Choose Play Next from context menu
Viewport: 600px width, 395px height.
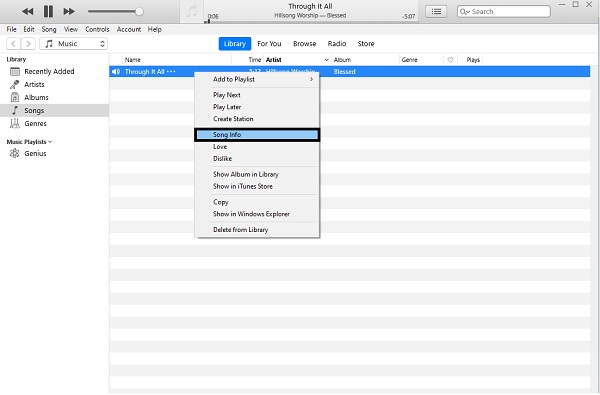click(x=257, y=95)
